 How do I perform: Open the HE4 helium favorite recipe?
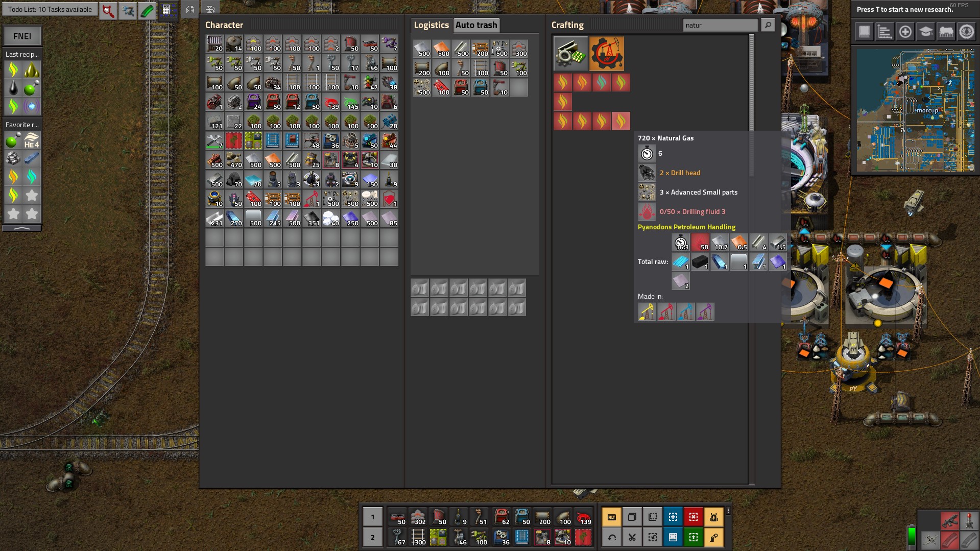[32, 140]
